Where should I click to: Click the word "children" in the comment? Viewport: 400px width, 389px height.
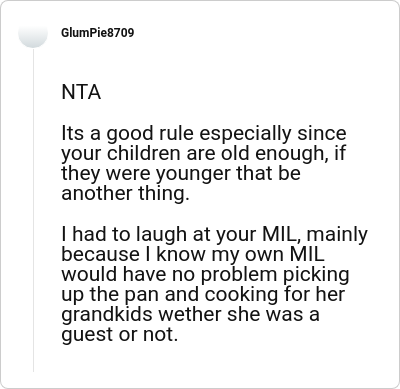pyautogui.click(x=144, y=153)
